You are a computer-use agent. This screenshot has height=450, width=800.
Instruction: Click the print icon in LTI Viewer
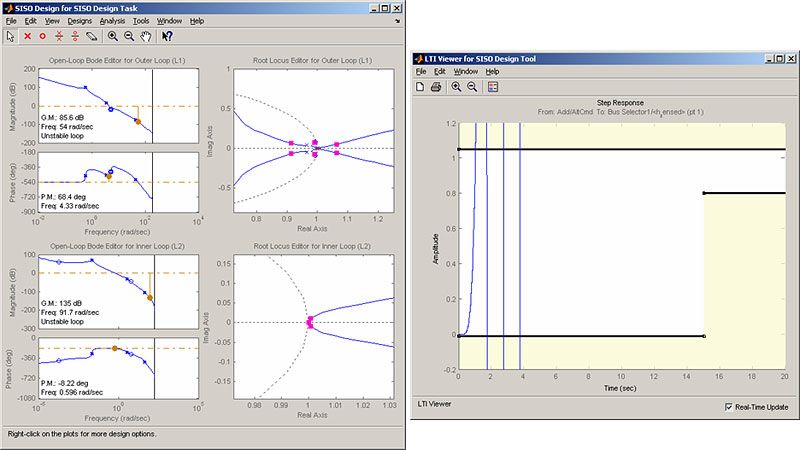tap(436, 87)
